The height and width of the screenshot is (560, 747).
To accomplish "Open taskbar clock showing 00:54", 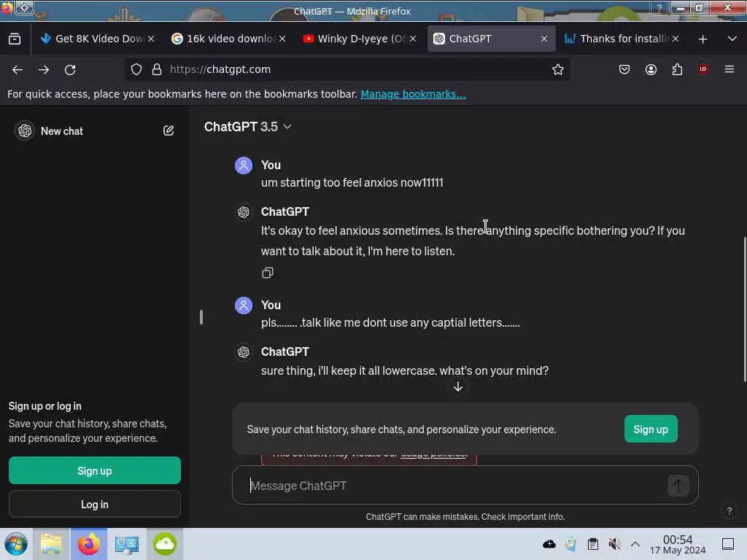I will (678, 544).
